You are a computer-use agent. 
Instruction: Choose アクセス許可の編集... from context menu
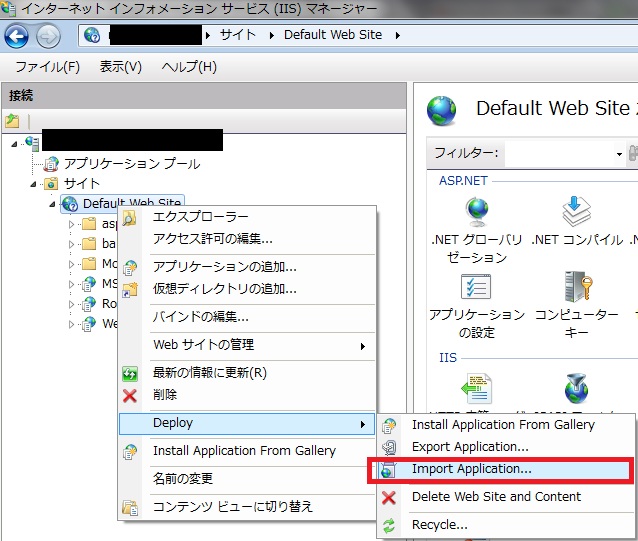(247, 238)
